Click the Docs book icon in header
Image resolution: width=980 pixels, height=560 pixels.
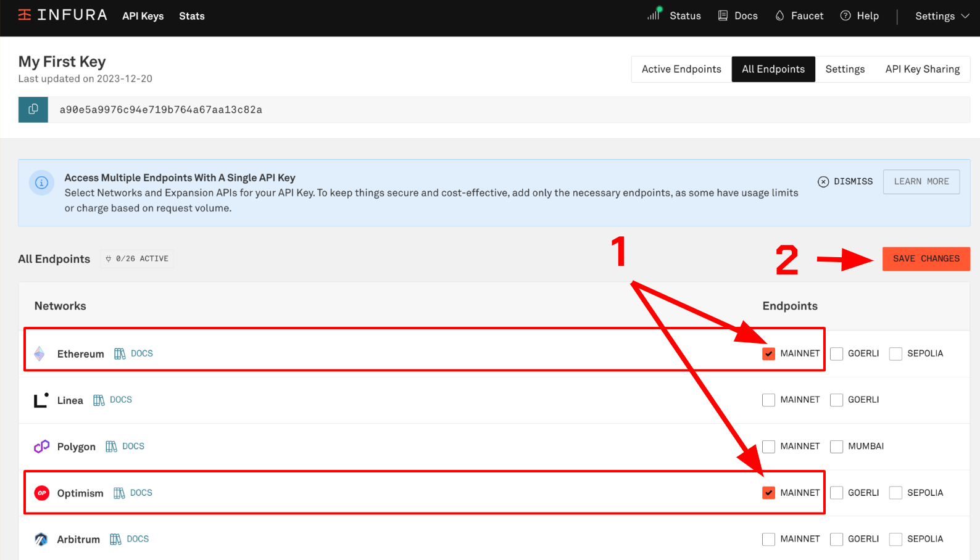click(x=723, y=15)
